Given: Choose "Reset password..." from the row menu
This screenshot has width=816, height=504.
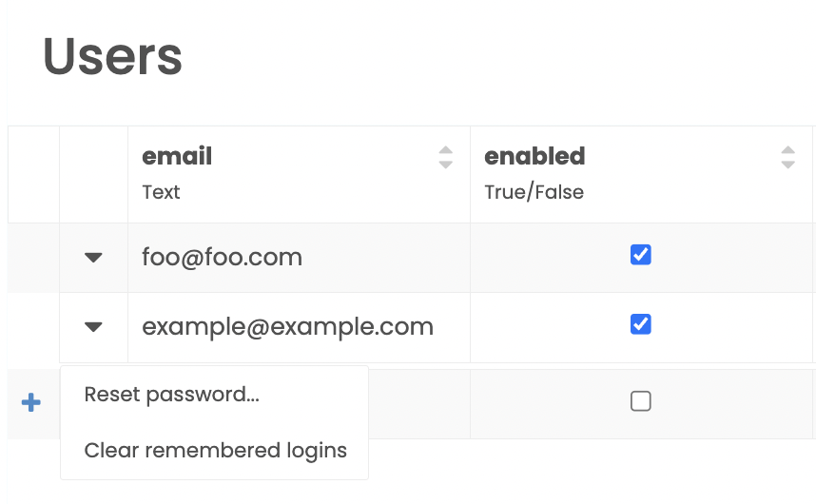Looking at the screenshot, I should (172, 395).
